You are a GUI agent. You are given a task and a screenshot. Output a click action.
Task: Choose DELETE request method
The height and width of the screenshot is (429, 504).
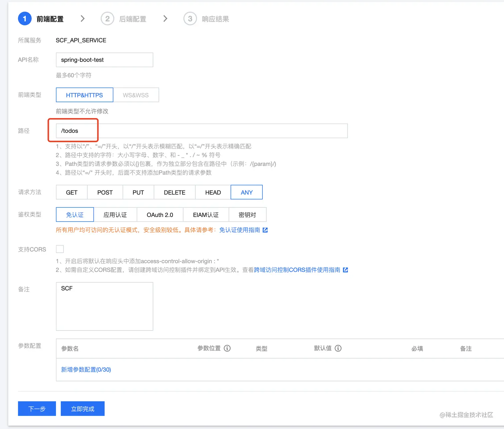[x=175, y=192]
